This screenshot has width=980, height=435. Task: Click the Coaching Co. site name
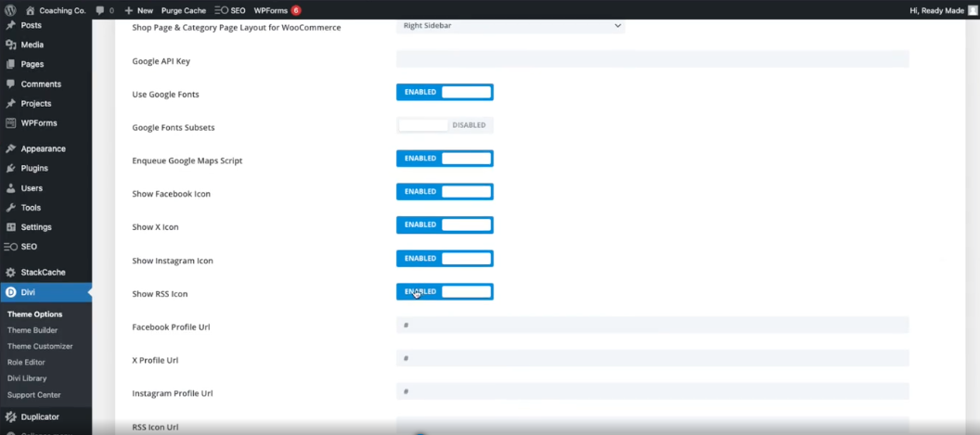(x=62, y=10)
